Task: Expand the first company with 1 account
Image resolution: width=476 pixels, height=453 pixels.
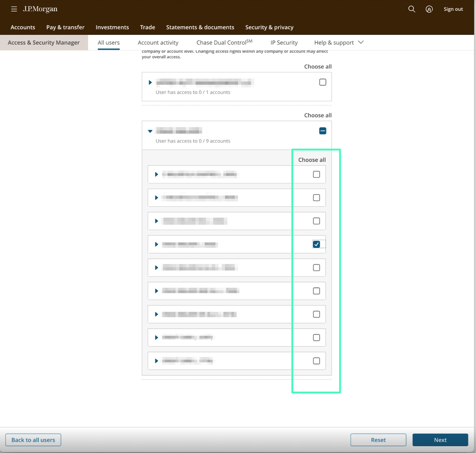Action: (150, 82)
